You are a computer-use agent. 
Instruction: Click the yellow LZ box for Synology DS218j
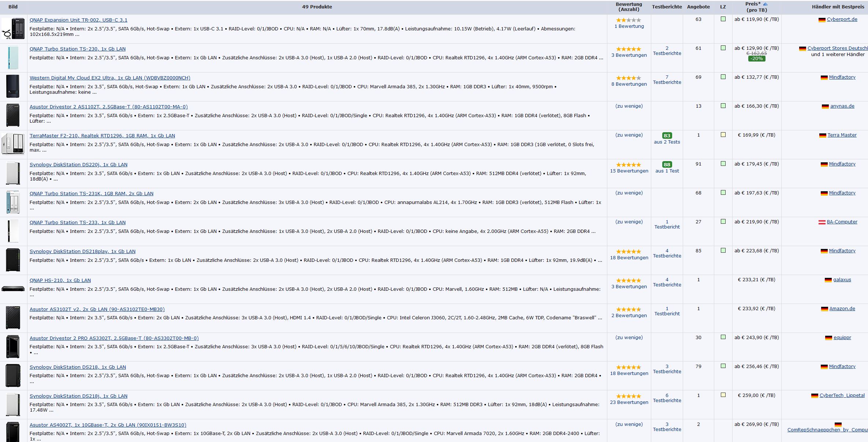[723, 395]
